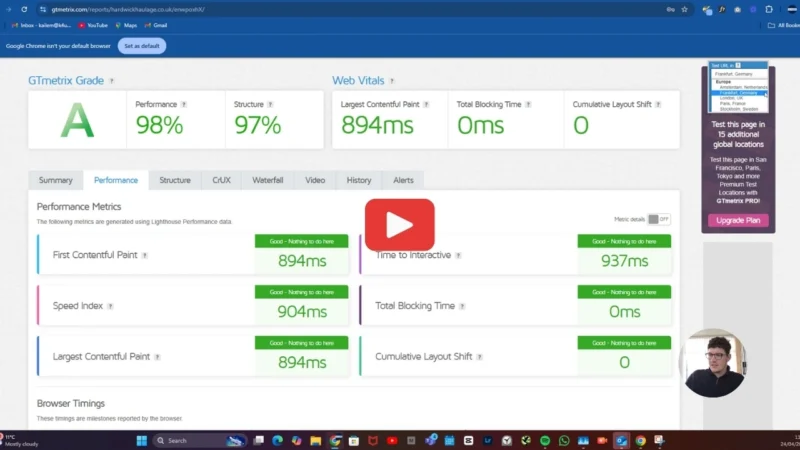Click the webcam overlay of the presenter
Image resolution: width=800 pixels, height=450 pixels.
coord(714,363)
